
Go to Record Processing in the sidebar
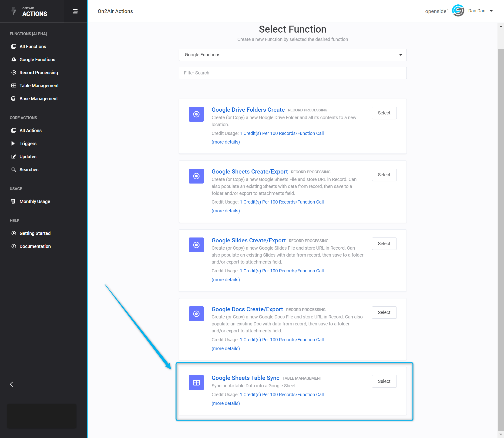coord(39,73)
